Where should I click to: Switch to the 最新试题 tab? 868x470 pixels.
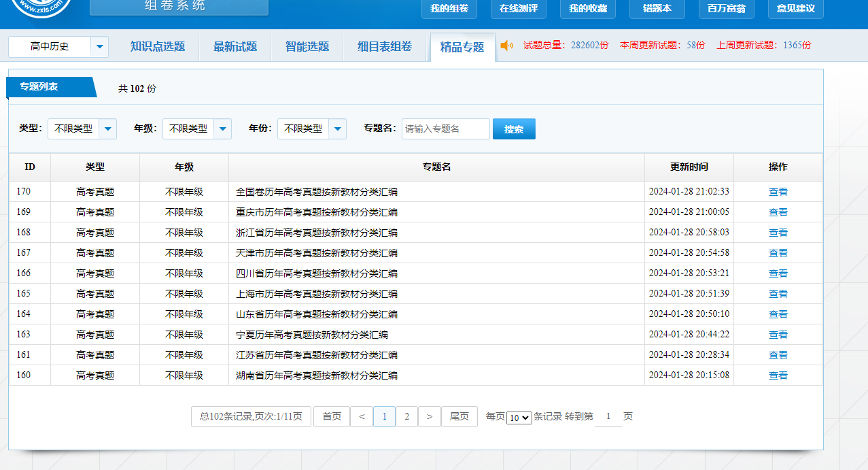235,46
